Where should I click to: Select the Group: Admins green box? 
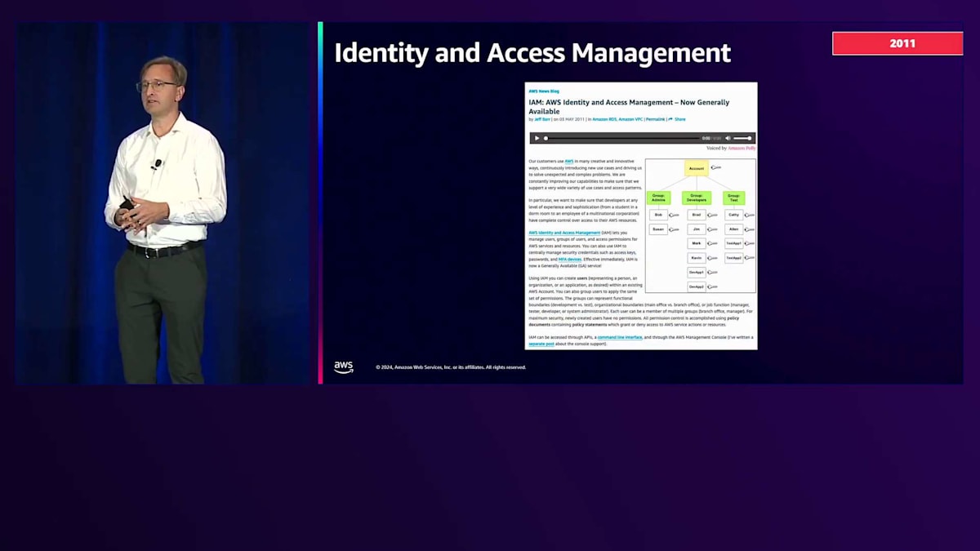coord(658,198)
